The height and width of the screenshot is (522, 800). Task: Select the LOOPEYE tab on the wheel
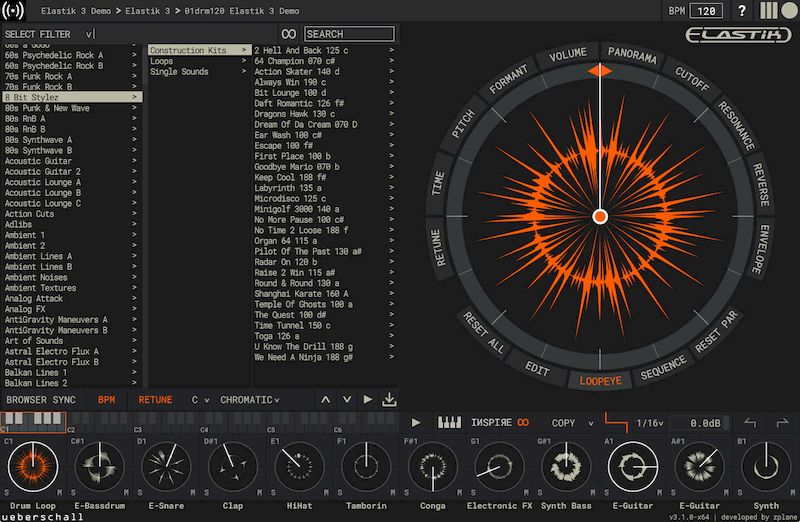coord(601,380)
